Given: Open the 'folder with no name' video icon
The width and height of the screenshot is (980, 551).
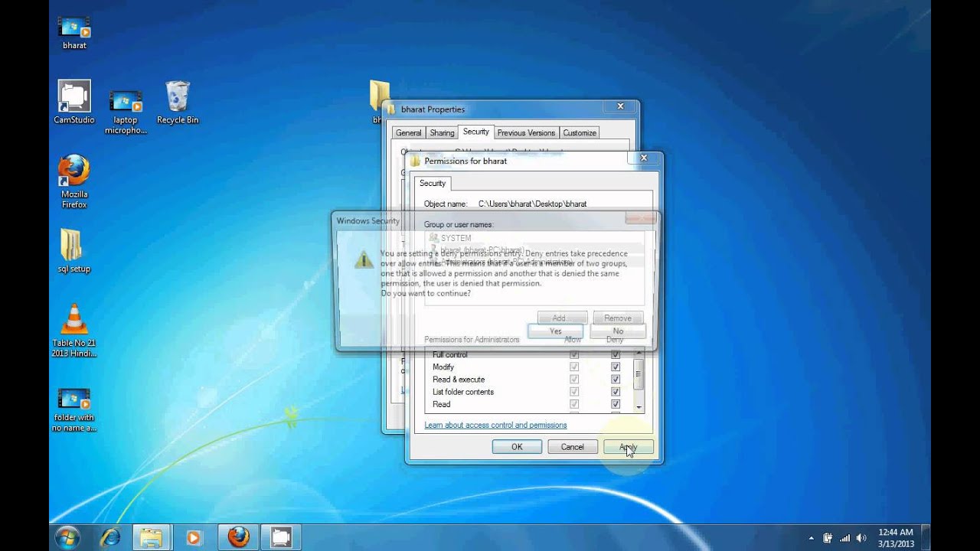Looking at the screenshot, I should pyautogui.click(x=74, y=409).
